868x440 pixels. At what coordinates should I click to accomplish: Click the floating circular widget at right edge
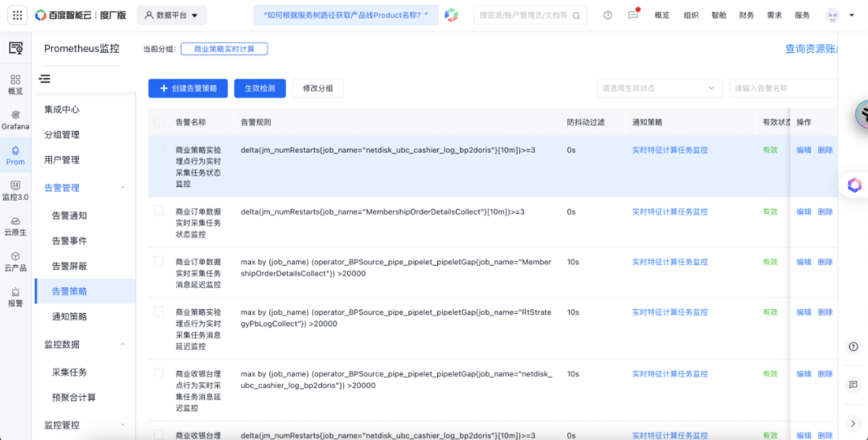[x=862, y=115]
